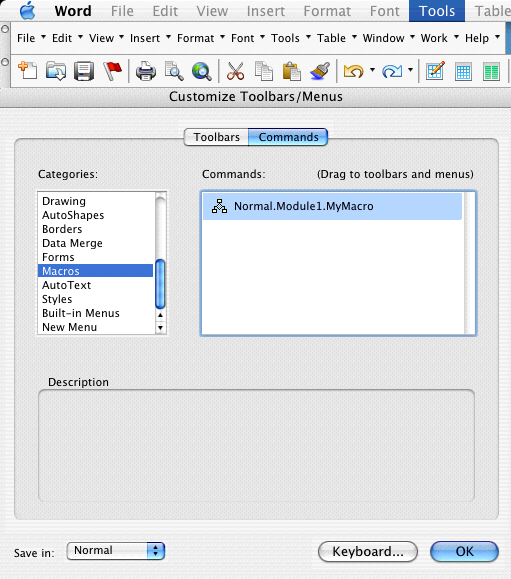Select Macros in the Categories list
The height and width of the screenshot is (579, 511).
(x=95, y=271)
